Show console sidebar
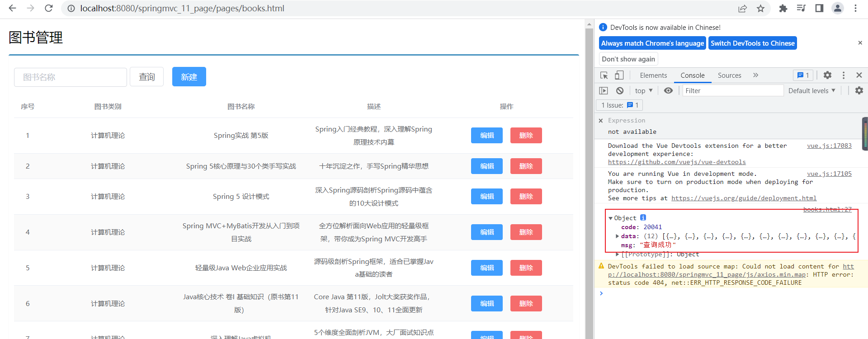This screenshot has width=868, height=339. (x=604, y=91)
